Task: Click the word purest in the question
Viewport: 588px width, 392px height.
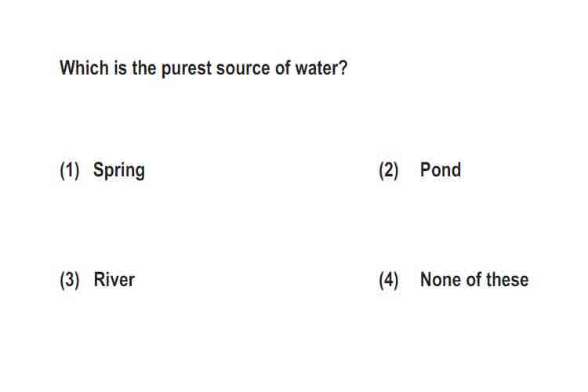Action: pyautogui.click(x=187, y=69)
